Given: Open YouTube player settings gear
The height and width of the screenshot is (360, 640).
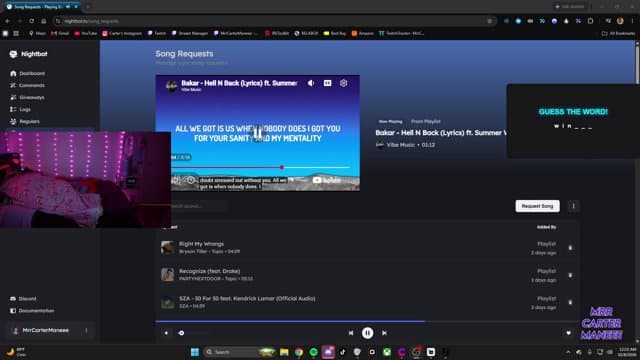Looking at the screenshot, I should 344,83.
